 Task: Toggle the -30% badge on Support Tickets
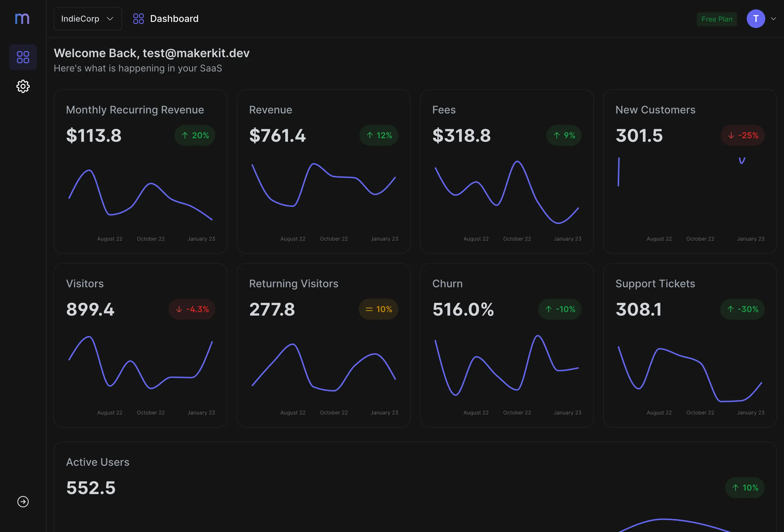(x=742, y=309)
